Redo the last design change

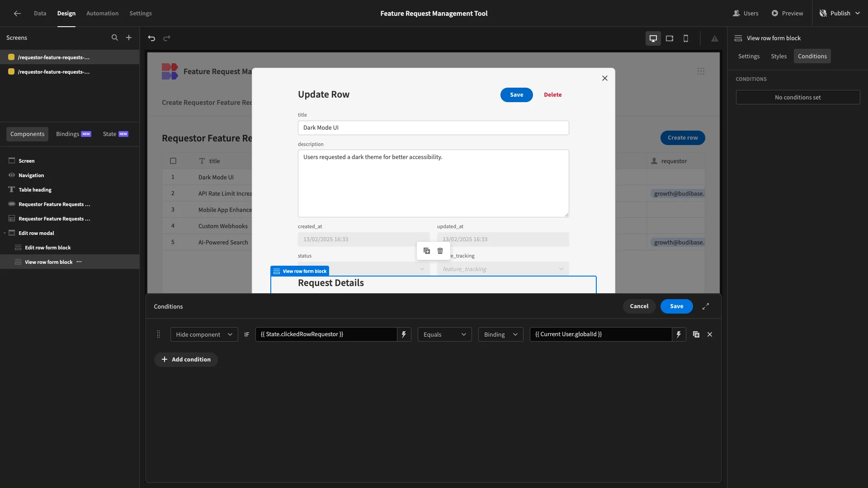point(167,38)
